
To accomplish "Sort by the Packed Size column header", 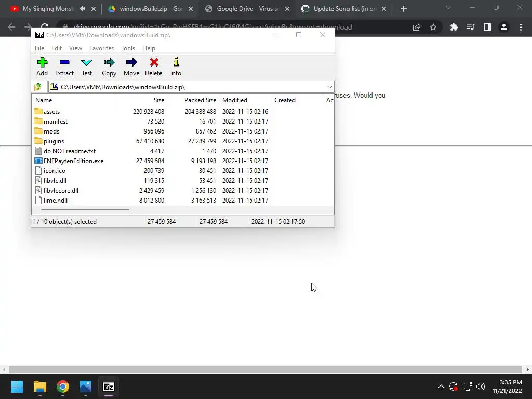I will 193,100.
